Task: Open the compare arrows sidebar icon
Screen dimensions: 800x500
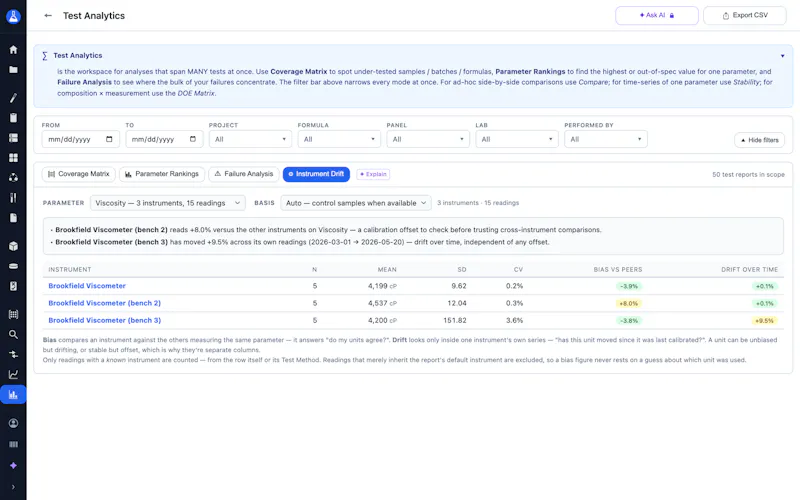Action: 13,354
